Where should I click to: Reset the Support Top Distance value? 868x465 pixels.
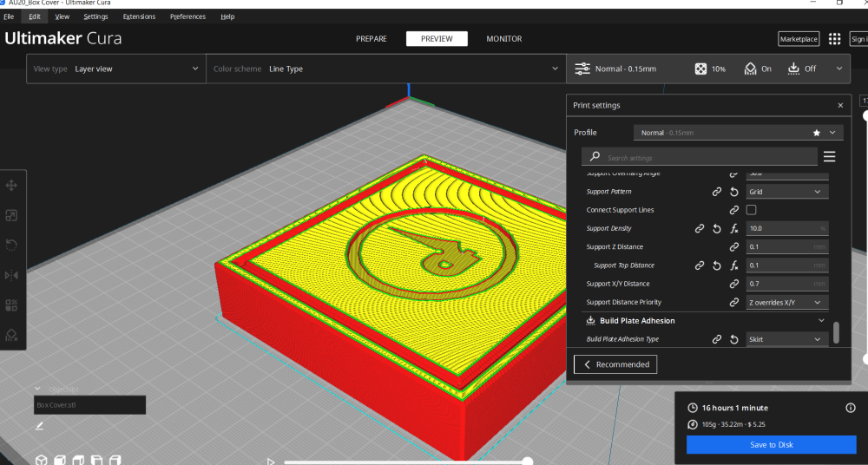coord(717,265)
